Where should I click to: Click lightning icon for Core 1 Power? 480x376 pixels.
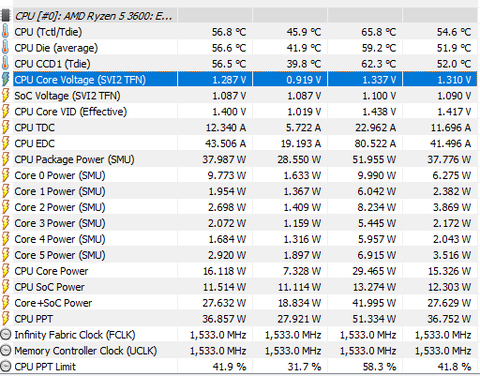click(x=6, y=191)
